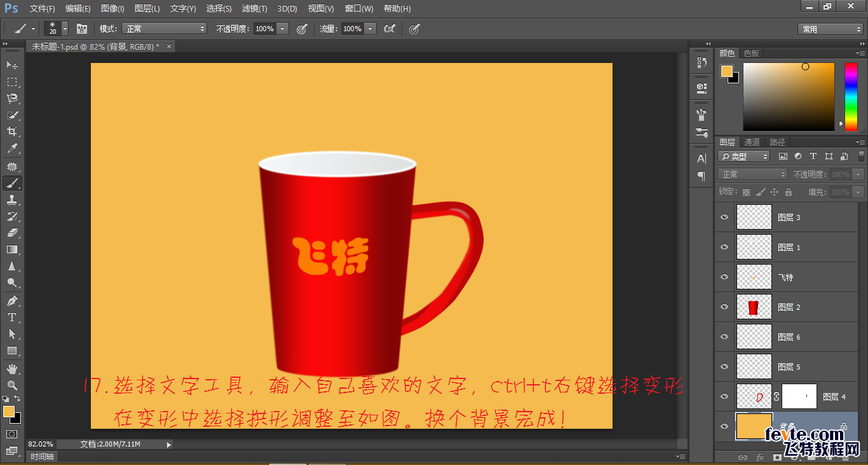Select the Sharpen/Blur tool

tap(12, 267)
